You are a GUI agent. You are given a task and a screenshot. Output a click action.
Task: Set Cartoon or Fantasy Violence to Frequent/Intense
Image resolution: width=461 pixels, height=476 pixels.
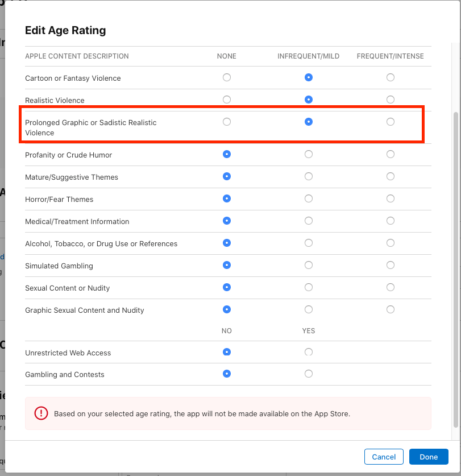tap(391, 77)
